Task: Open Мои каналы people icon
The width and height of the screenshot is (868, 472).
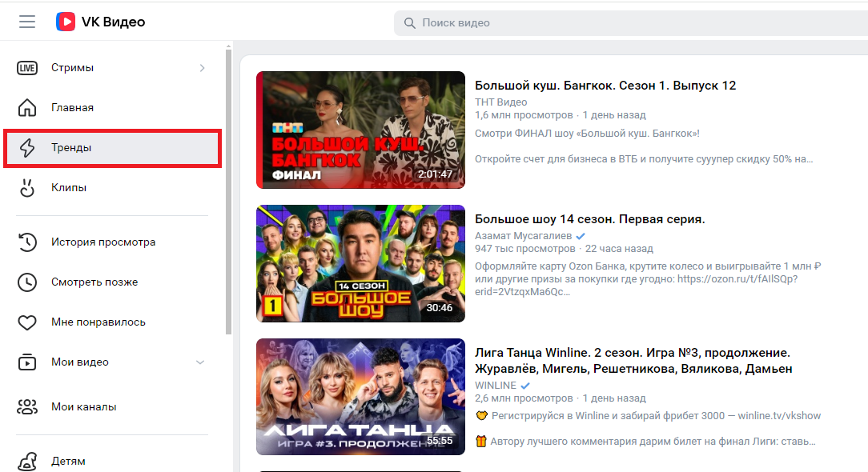Action: click(27, 407)
